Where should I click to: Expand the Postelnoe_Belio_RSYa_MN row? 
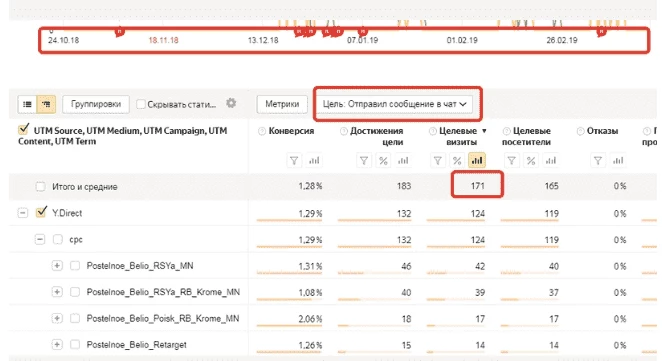tap(57, 266)
